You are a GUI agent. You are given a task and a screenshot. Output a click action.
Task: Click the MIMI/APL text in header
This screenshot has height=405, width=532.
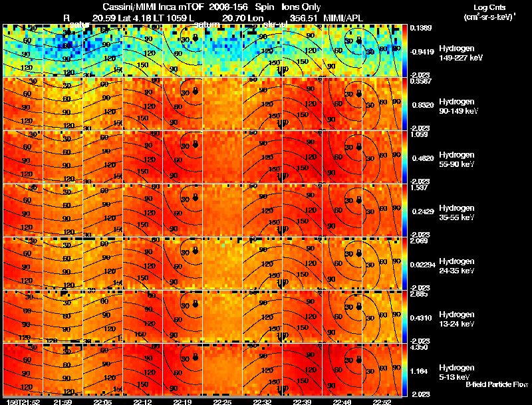[343, 18]
